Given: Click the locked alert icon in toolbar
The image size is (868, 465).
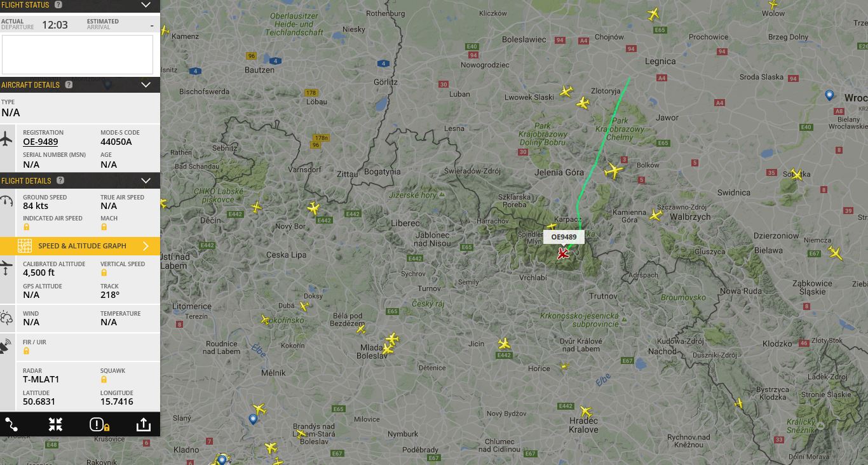Looking at the screenshot, I should (x=100, y=424).
